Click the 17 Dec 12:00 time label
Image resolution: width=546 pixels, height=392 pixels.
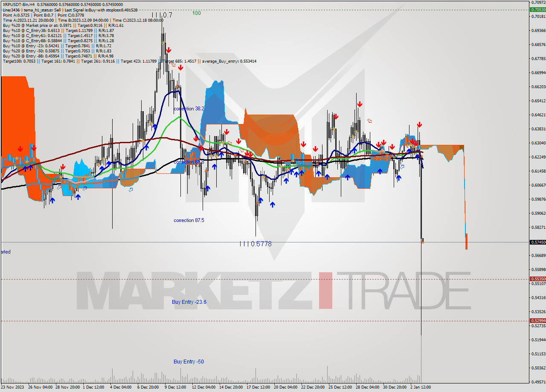click(x=258, y=387)
